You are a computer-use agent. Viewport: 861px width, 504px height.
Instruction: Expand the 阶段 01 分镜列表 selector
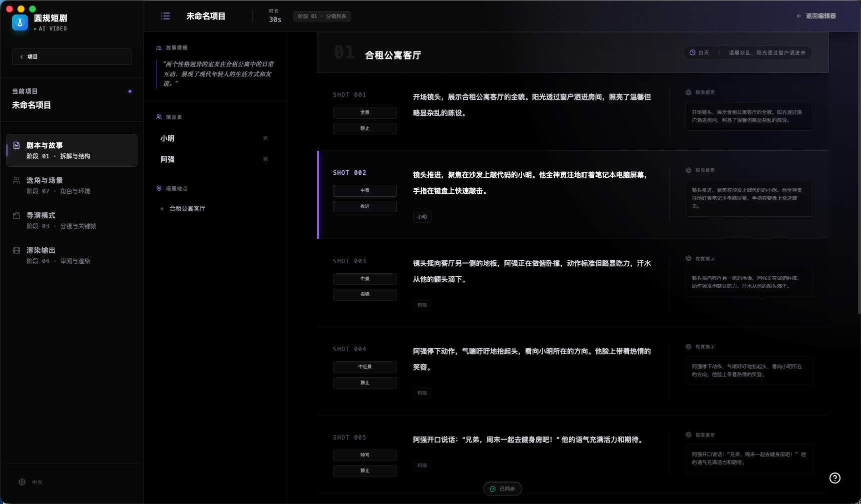[x=322, y=16]
